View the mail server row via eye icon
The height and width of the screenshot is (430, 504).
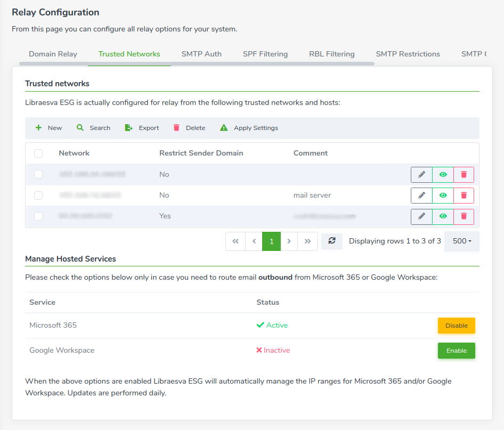click(x=443, y=196)
